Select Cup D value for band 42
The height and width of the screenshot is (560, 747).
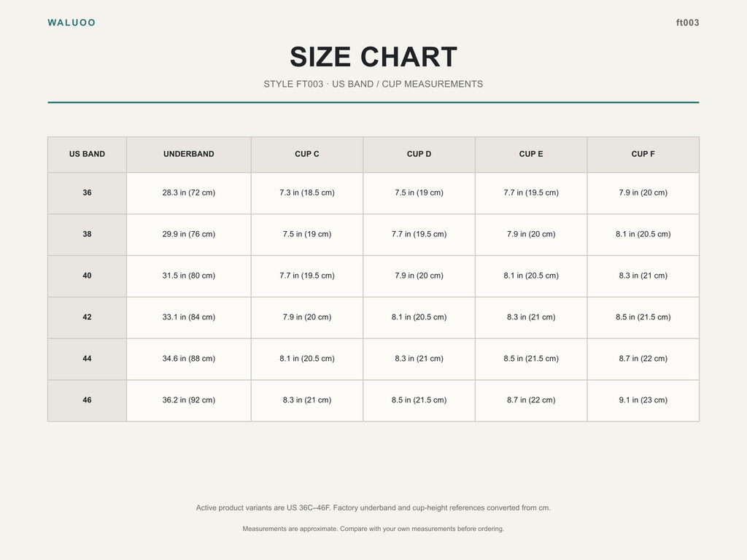tap(419, 317)
